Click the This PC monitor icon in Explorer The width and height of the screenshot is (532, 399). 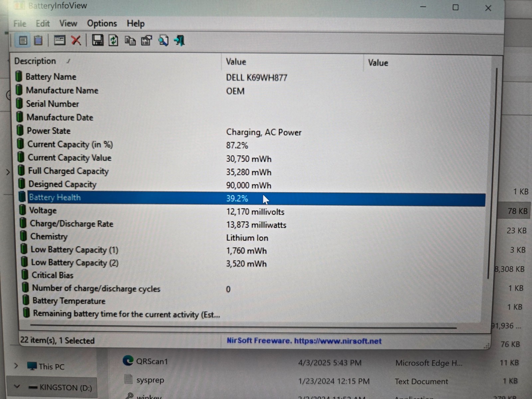pyautogui.click(x=32, y=366)
